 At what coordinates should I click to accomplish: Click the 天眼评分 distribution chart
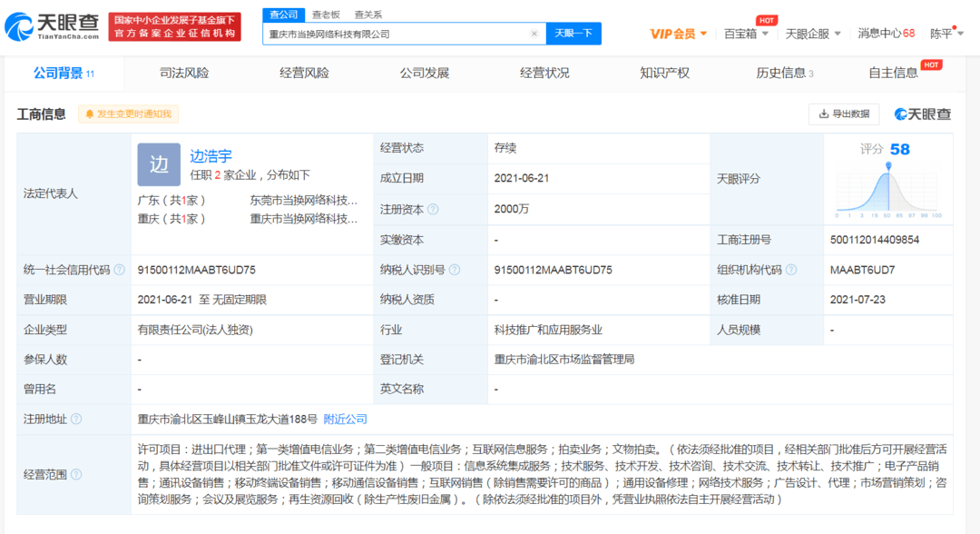[888, 190]
